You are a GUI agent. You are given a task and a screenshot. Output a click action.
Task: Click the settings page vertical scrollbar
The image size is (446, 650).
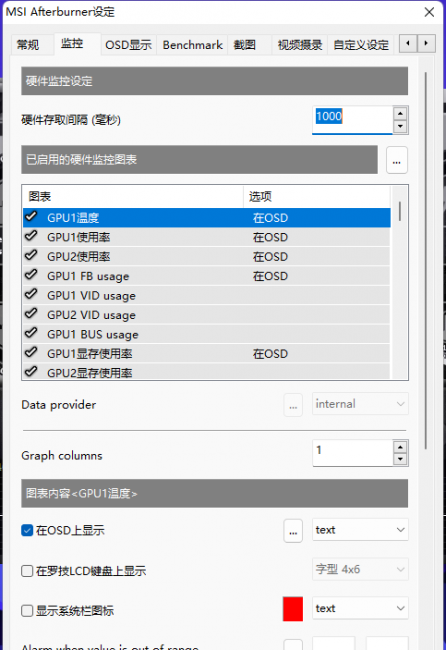coord(426,260)
